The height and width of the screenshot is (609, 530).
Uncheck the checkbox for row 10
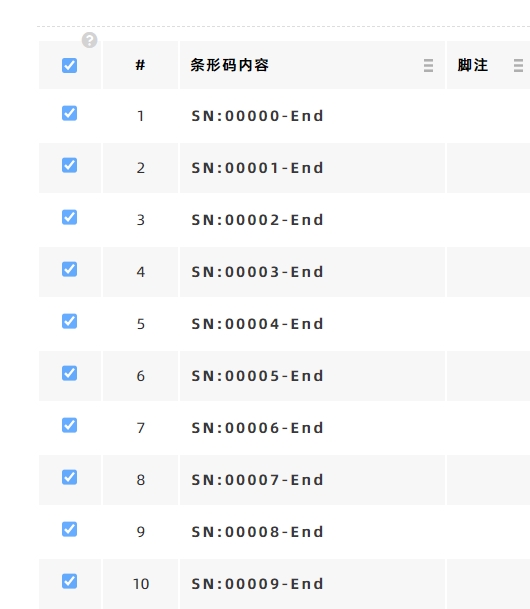point(70,581)
